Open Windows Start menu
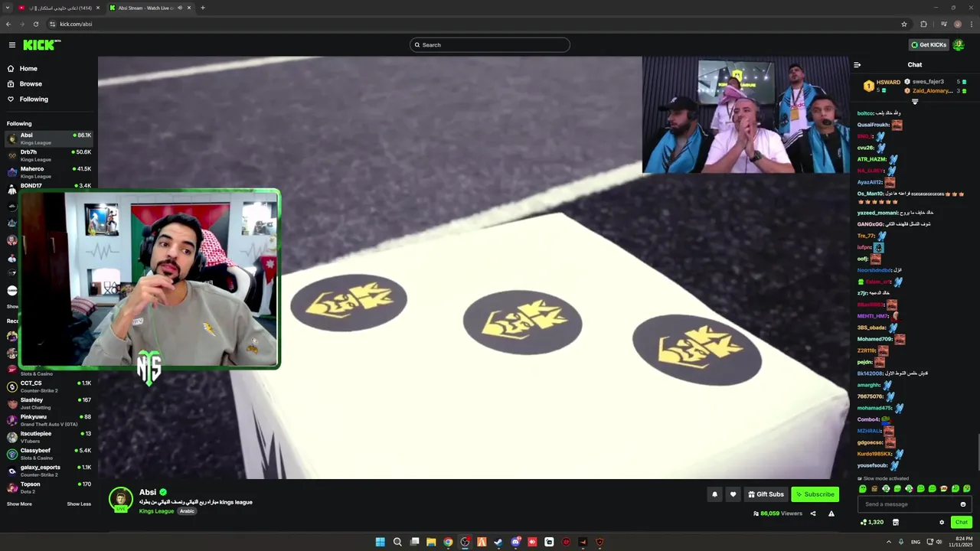 [380, 542]
